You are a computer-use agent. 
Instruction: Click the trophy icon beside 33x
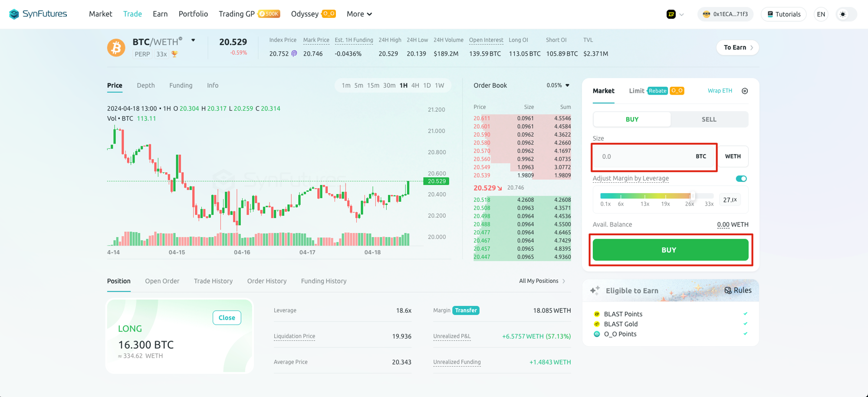(x=174, y=54)
